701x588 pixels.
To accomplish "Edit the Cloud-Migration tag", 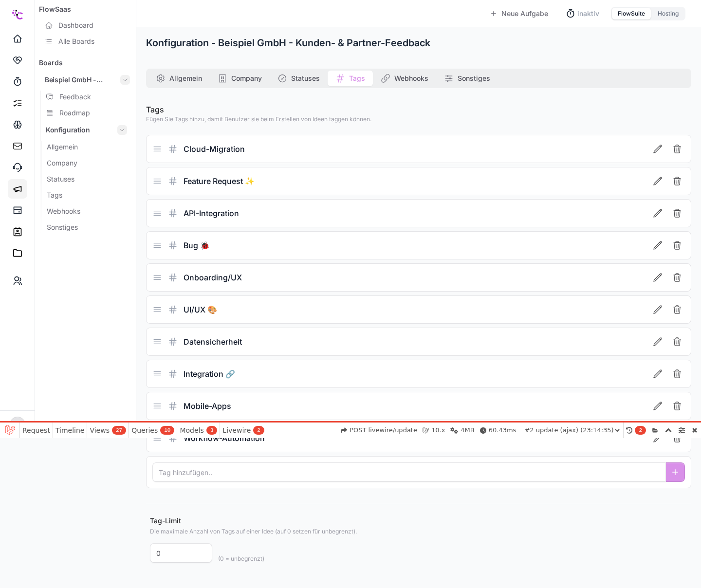I will 658,149.
